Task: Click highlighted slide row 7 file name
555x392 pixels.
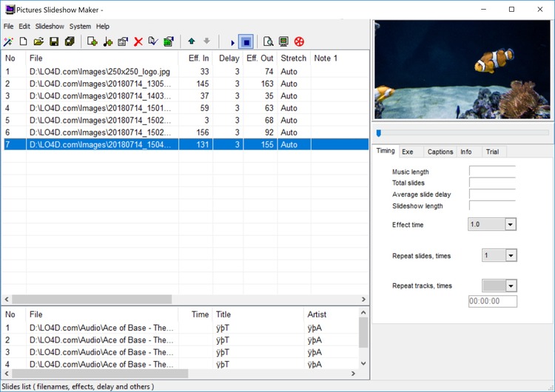Action: click(100, 145)
